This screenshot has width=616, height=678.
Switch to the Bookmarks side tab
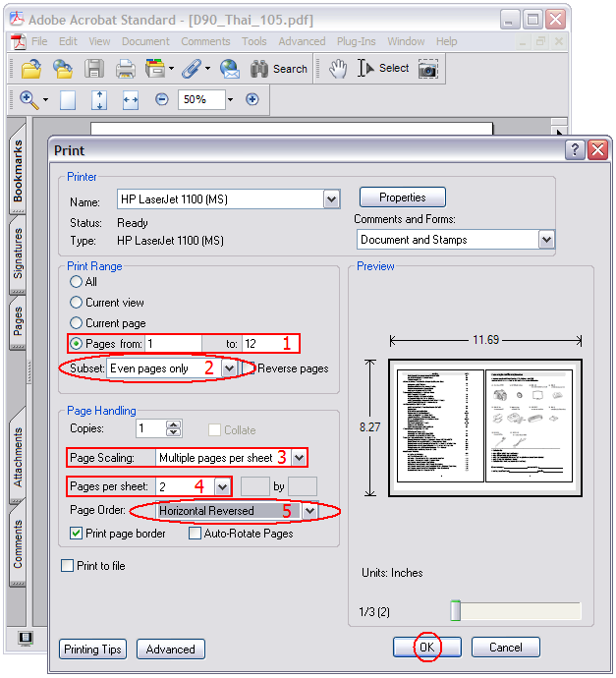(18, 171)
